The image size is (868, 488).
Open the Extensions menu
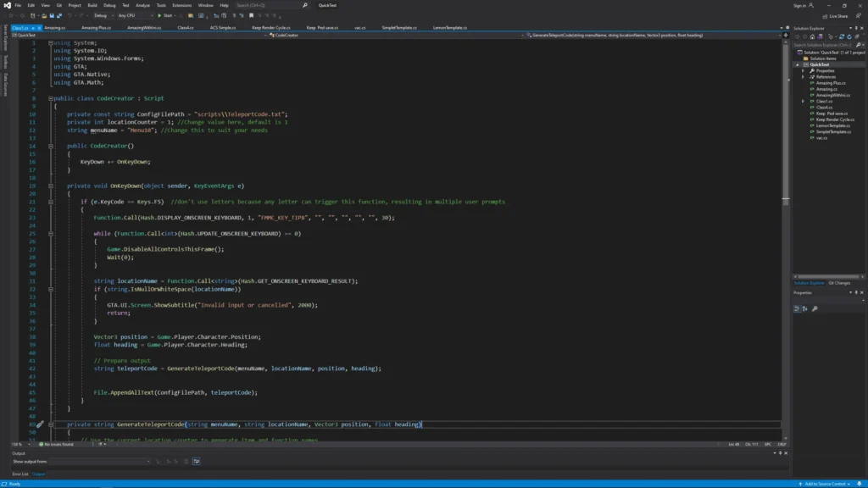click(181, 5)
